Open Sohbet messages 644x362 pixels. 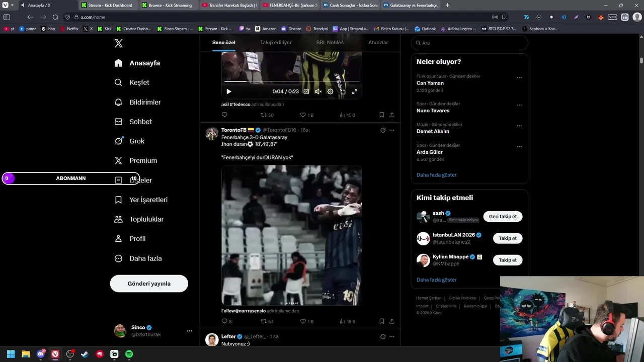pyautogui.click(x=133, y=122)
